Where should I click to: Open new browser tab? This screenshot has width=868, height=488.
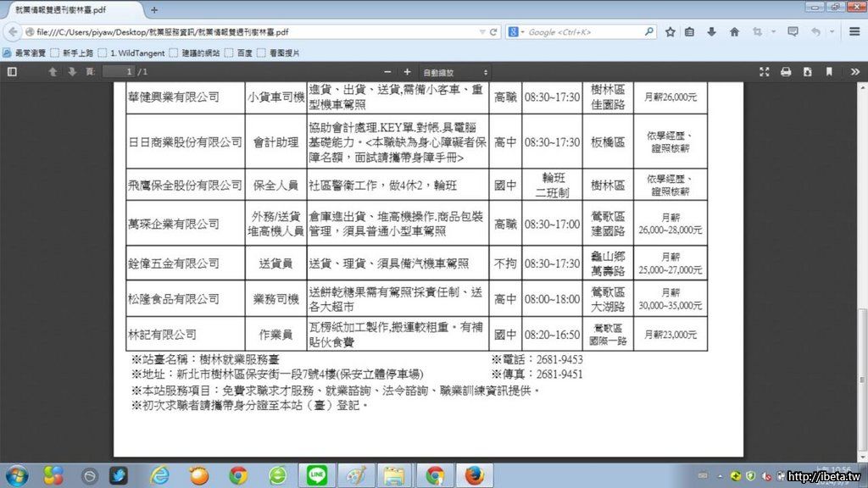[x=153, y=10]
